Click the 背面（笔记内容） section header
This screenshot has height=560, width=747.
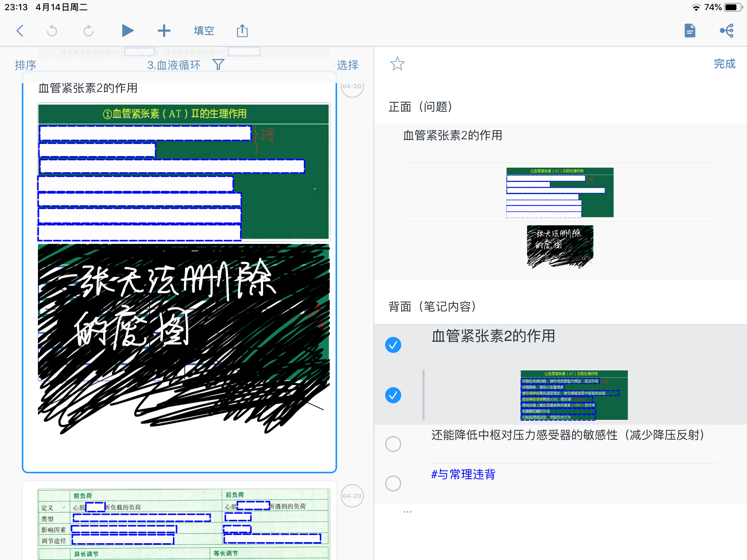coord(433,307)
